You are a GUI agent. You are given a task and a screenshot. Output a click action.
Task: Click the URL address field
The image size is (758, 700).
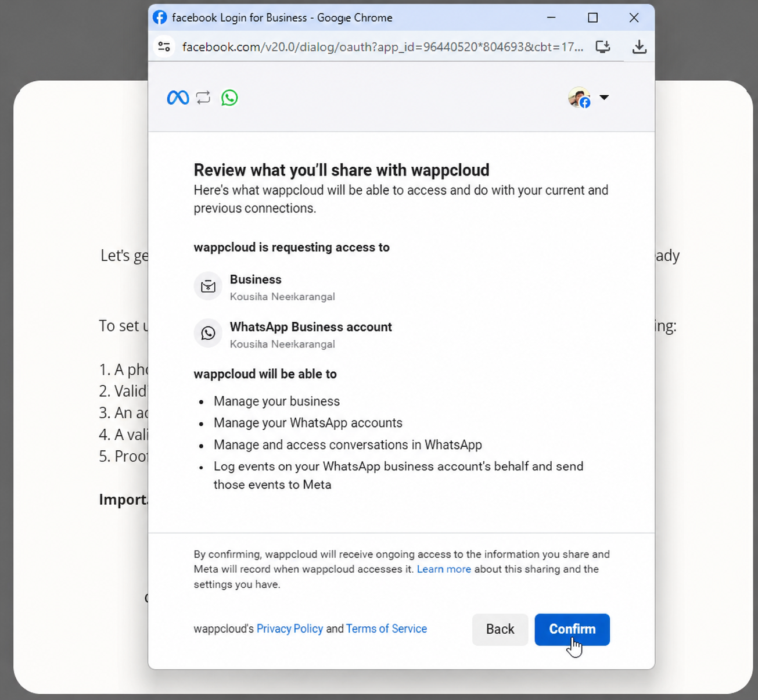383,46
